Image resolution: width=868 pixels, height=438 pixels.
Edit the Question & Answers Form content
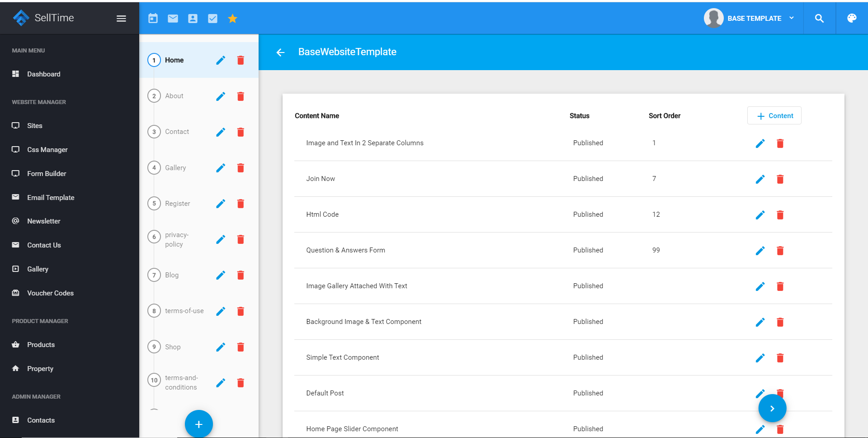point(760,251)
